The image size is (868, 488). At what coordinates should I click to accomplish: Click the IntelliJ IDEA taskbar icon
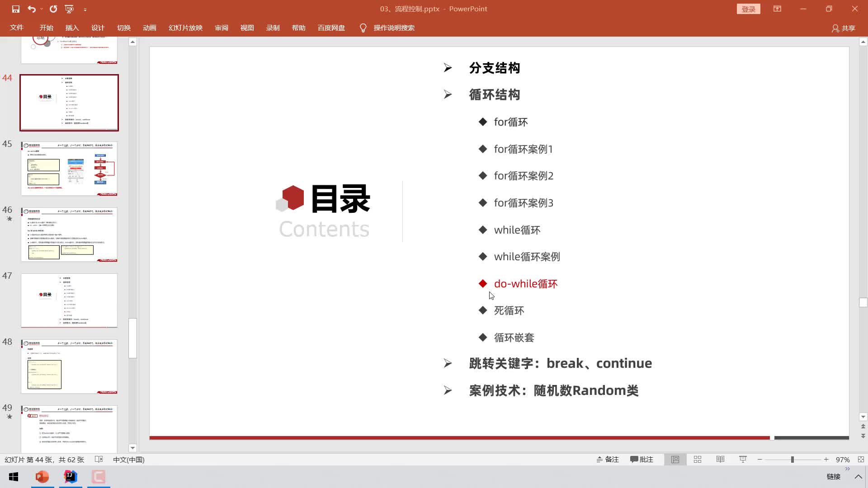click(71, 477)
